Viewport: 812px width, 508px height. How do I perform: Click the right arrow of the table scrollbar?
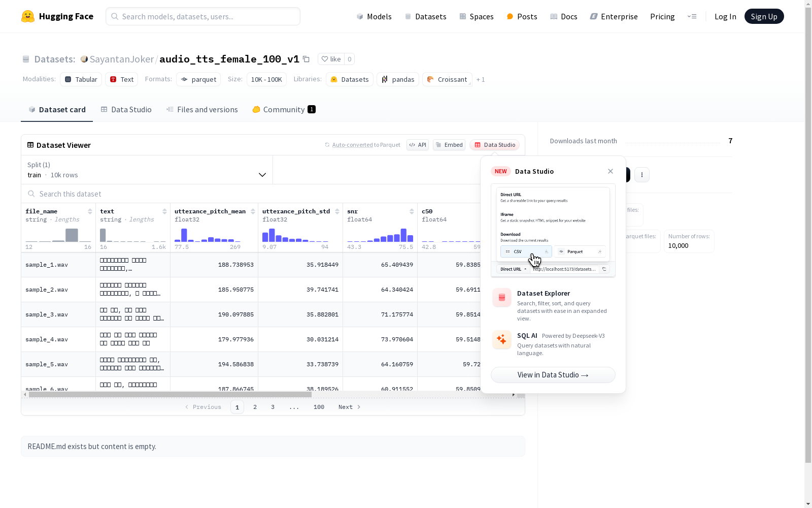[514, 394]
